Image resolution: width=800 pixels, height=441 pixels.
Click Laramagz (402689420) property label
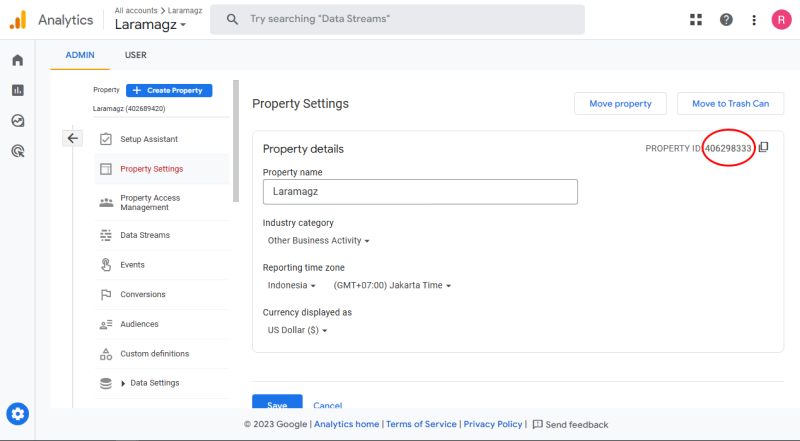129,108
